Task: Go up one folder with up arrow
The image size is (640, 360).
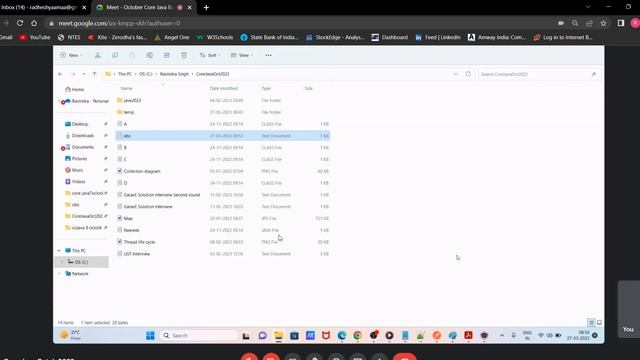Action: [94, 74]
